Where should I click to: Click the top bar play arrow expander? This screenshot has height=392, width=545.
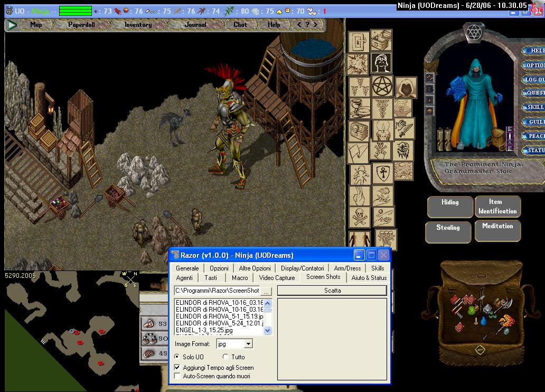click(11, 24)
